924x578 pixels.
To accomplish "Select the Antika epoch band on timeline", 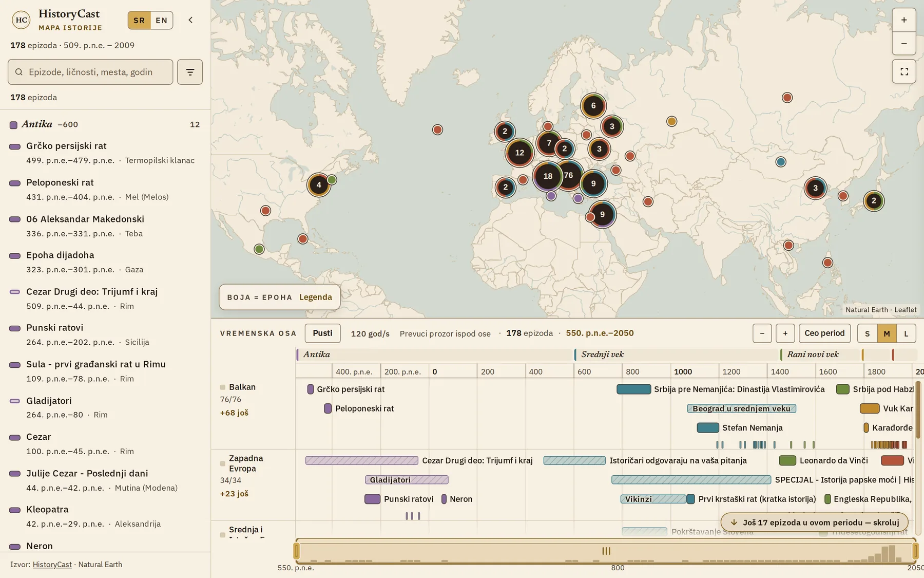I will (x=434, y=355).
